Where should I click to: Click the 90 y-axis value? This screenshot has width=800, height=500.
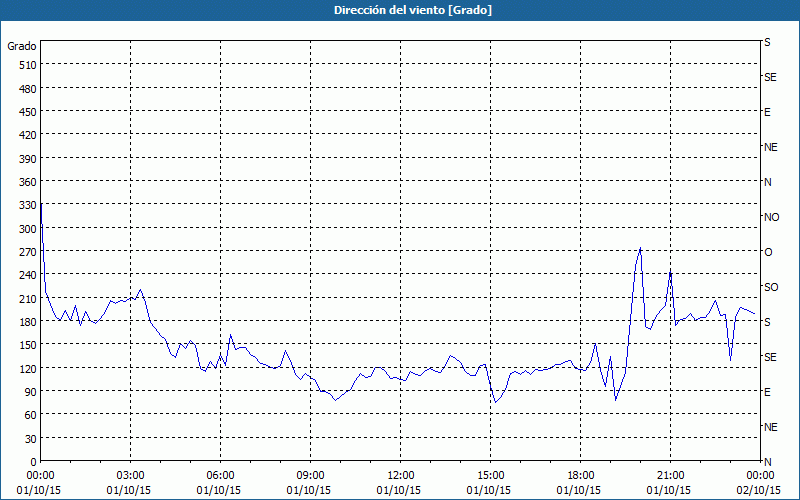[30, 392]
